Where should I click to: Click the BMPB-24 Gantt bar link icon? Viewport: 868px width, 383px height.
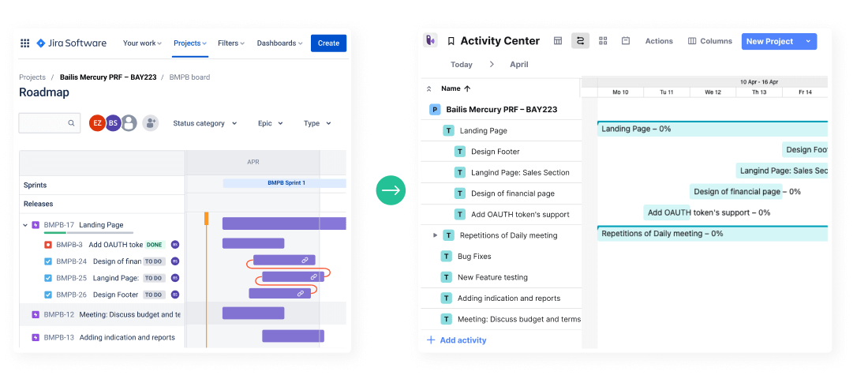pyautogui.click(x=305, y=260)
